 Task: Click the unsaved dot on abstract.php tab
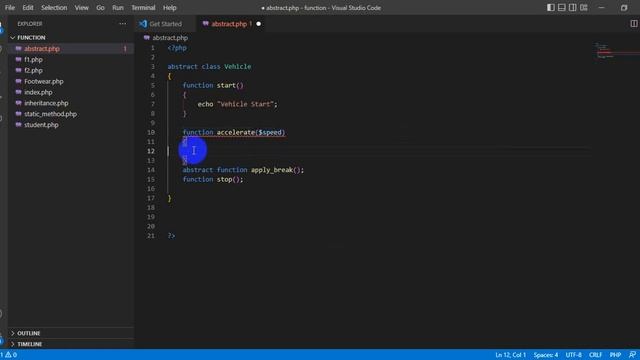[x=258, y=24]
